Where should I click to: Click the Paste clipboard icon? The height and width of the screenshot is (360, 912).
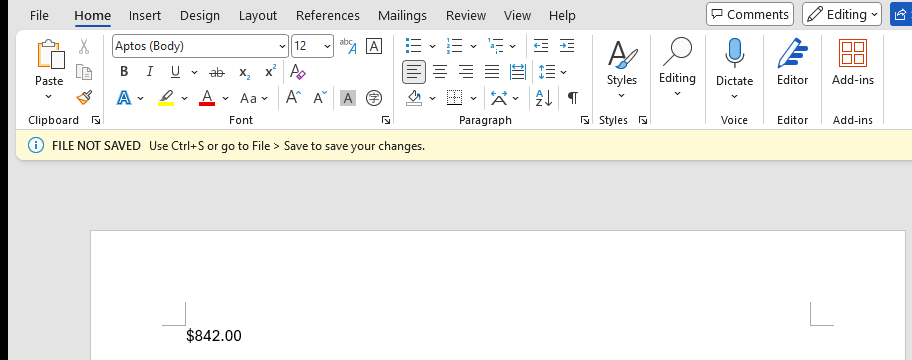pos(50,55)
